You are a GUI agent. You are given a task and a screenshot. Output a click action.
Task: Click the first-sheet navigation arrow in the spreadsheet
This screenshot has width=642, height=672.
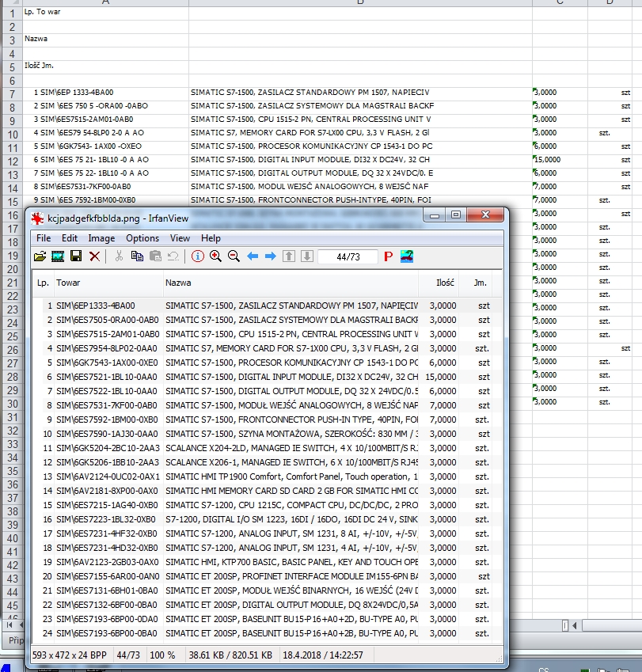(9, 625)
